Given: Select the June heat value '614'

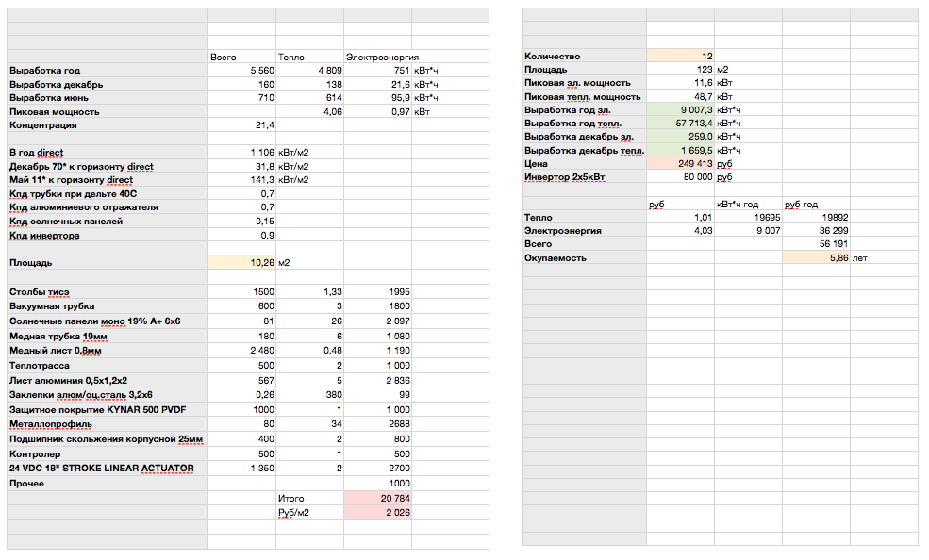Looking at the screenshot, I should pos(334,98).
